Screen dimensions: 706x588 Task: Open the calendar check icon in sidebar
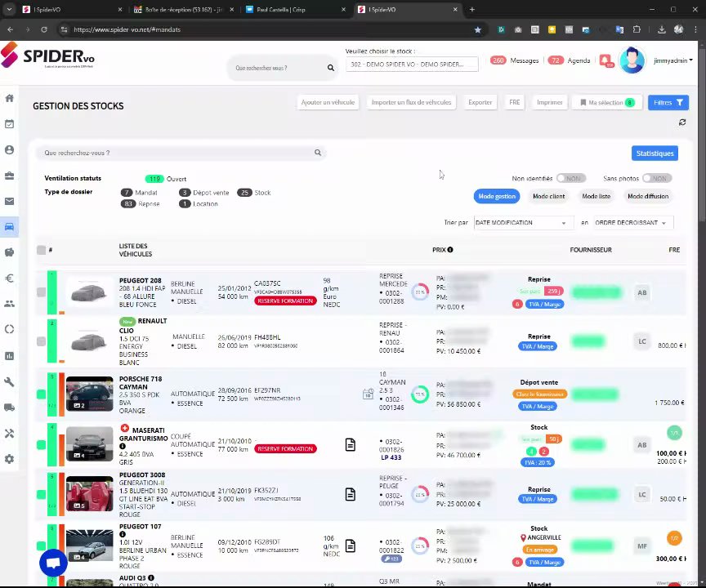tap(10, 123)
